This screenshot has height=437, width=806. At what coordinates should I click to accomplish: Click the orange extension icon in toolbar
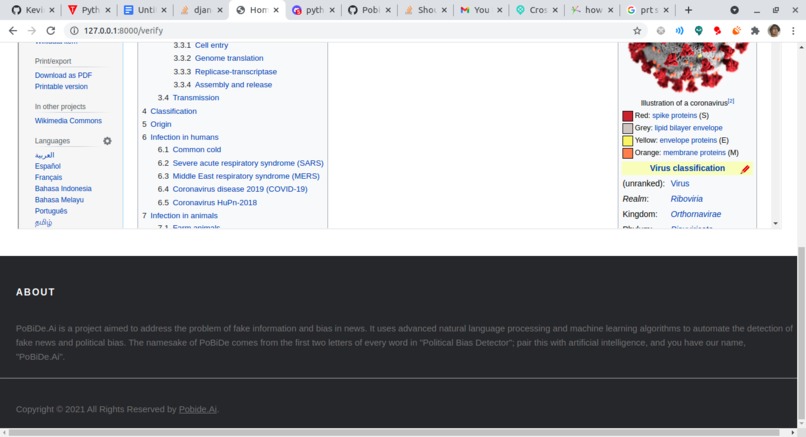(x=736, y=31)
